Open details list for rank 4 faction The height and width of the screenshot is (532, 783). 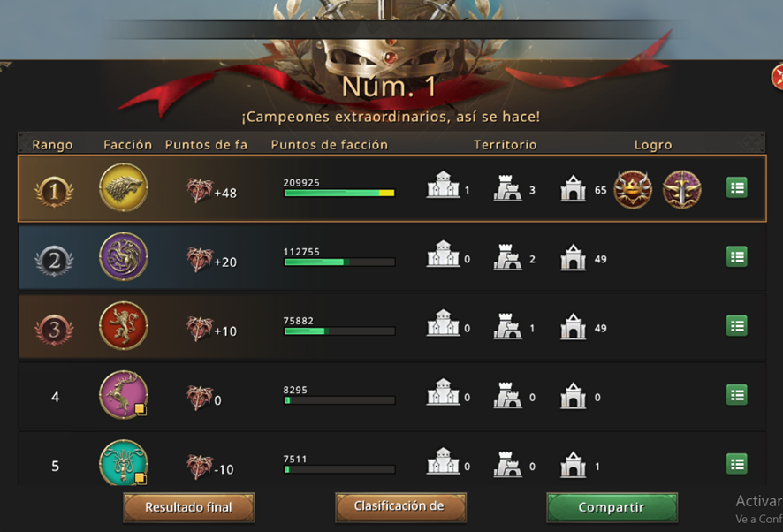coord(736,395)
